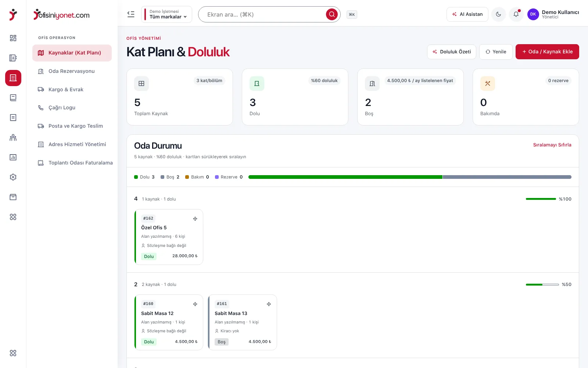
Task: Click the %50 floor 2 occupancy bar
Action: coord(542,284)
